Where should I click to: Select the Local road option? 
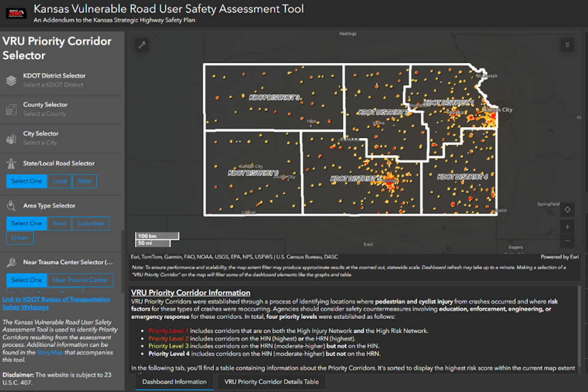[x=59, y=181]
